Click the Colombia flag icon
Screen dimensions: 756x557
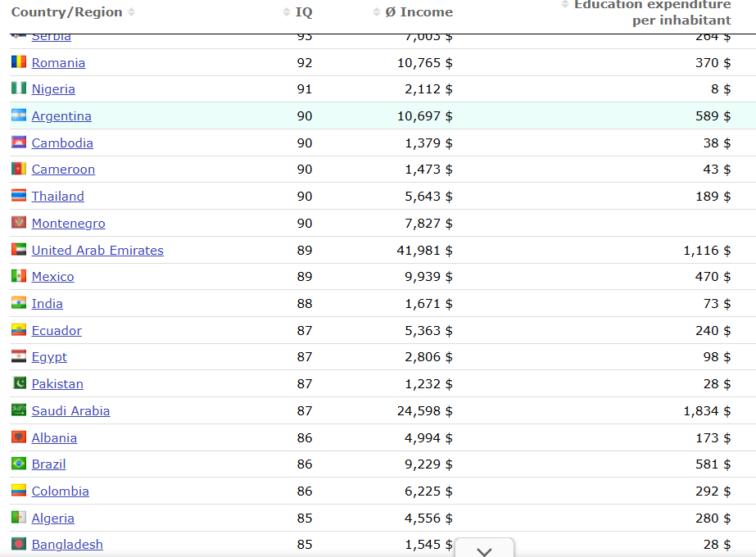click(x=19, y=491)
